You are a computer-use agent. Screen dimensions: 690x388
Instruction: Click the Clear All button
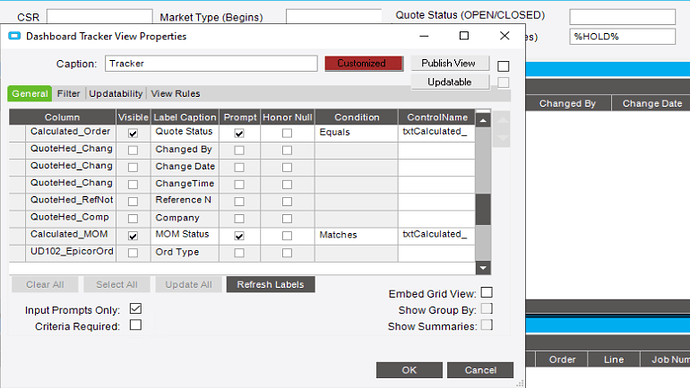[45, 285]
